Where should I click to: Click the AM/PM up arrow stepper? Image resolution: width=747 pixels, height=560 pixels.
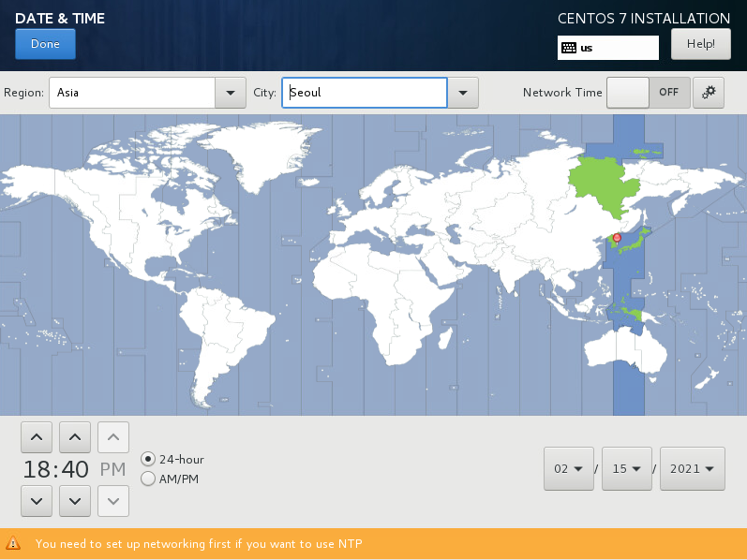[x=113, y=437]
